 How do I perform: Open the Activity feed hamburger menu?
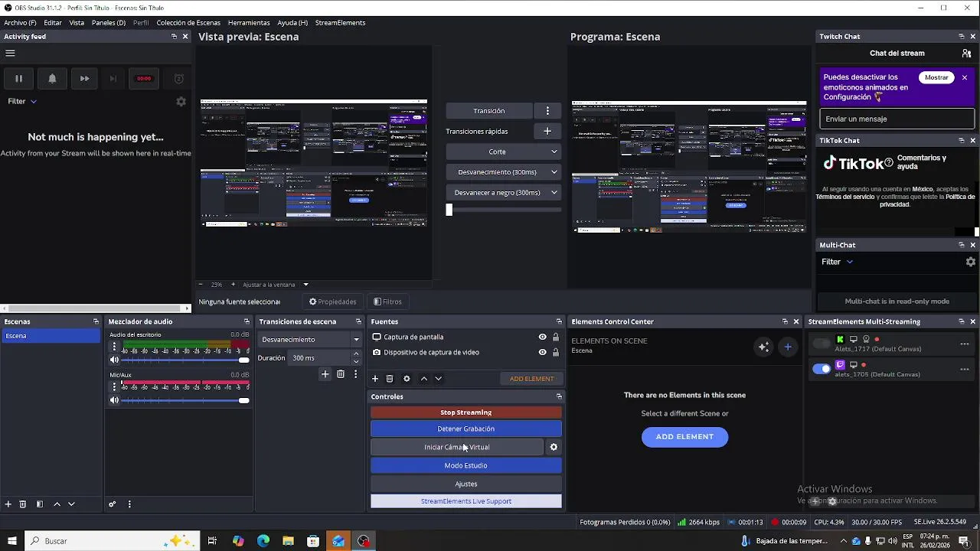coord(10,54)
